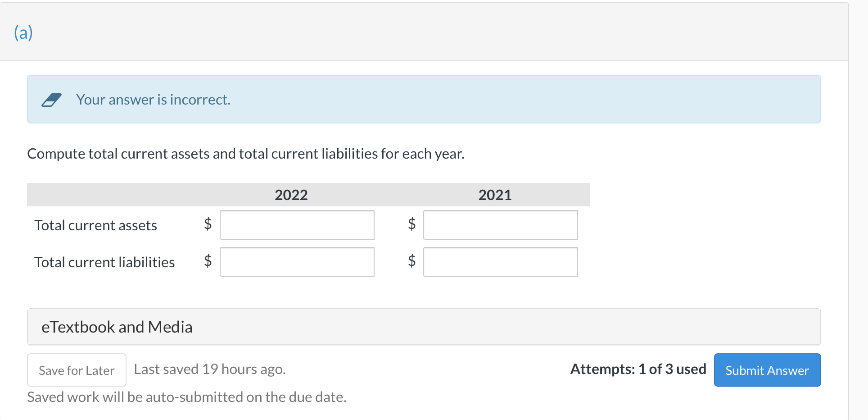Click the 2022 Total current assets input field
868x420 pixels.
tap(297, 225)
